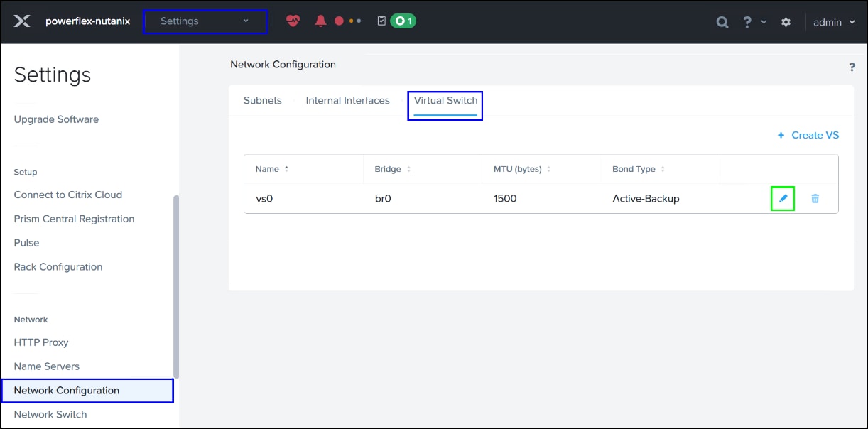Open Upgrade Software settings page

[56, 119]
